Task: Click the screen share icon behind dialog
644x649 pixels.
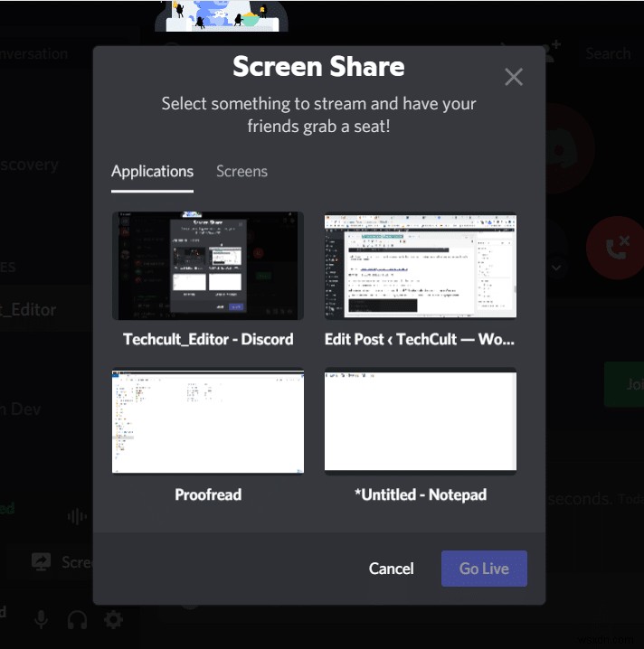Action: pyautogui.click(x=41, y=562)
